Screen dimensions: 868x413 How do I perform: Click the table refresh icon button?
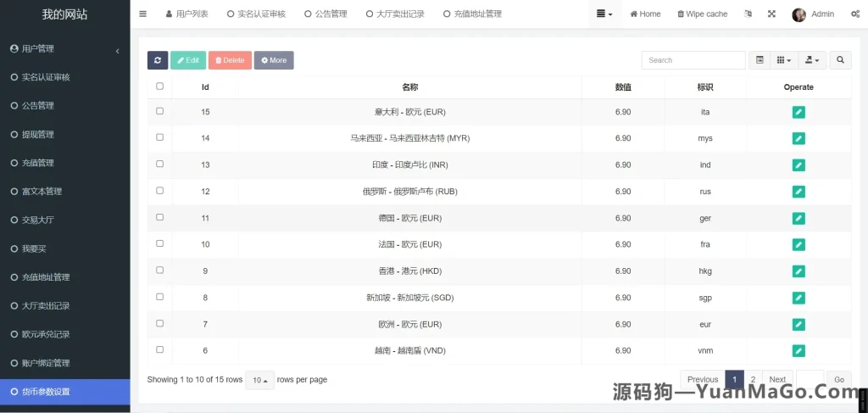[158, 60]
